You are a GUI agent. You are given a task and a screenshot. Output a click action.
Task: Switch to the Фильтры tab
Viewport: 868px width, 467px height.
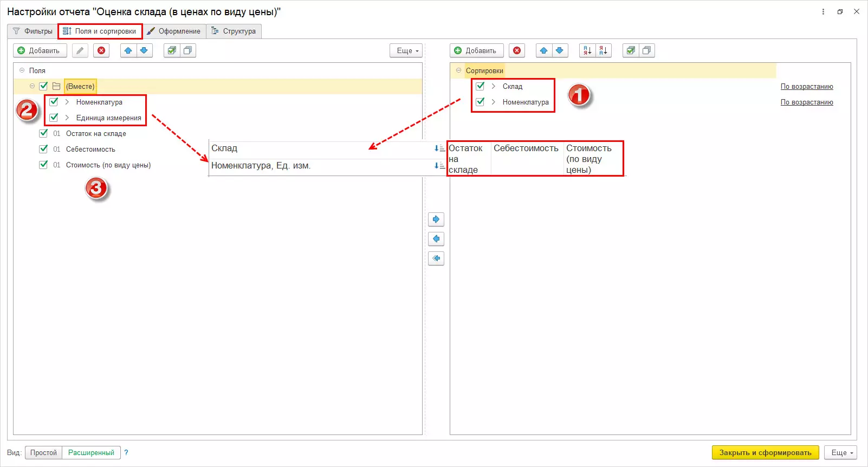click(33, 31)
